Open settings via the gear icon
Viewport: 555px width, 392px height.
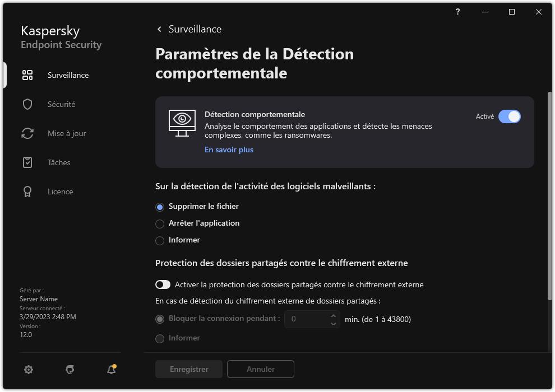pos(28,370)
